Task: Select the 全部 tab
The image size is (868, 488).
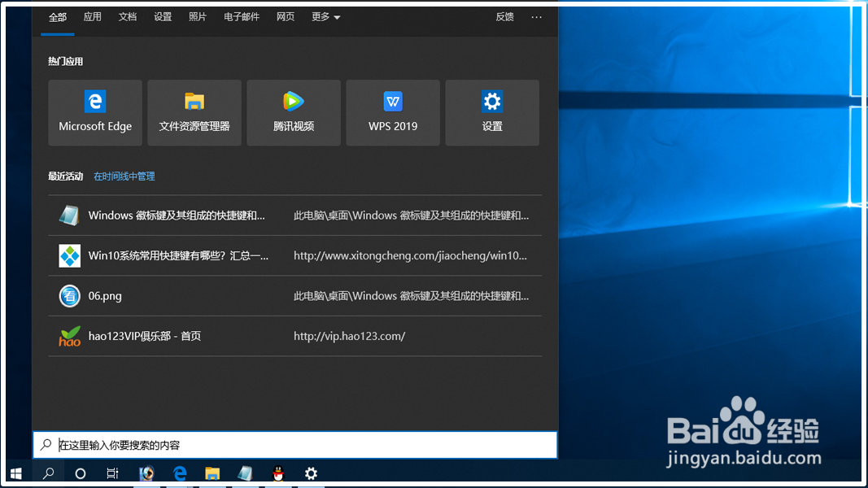Action: (x=58, y=17)
